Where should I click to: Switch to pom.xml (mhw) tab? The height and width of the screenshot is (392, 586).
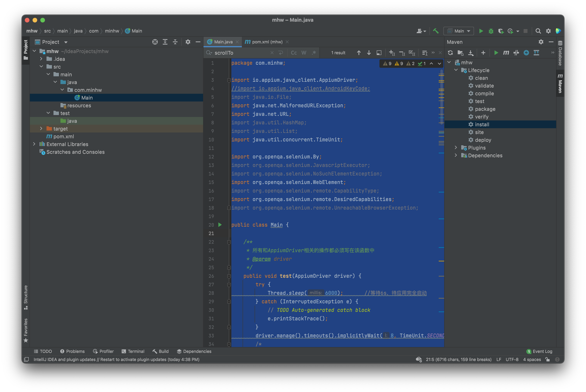click(x=267, y=42)
